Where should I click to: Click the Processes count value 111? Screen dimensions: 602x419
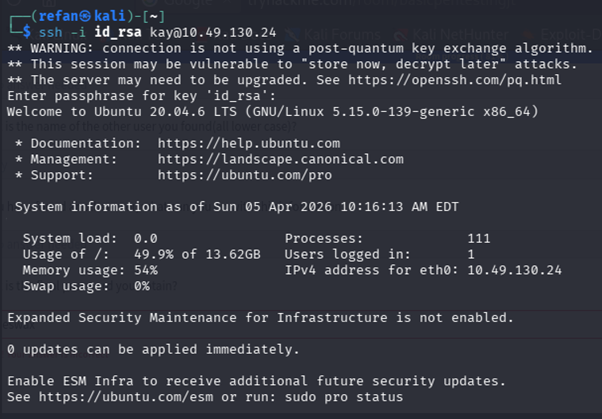[x=479, y=238]
